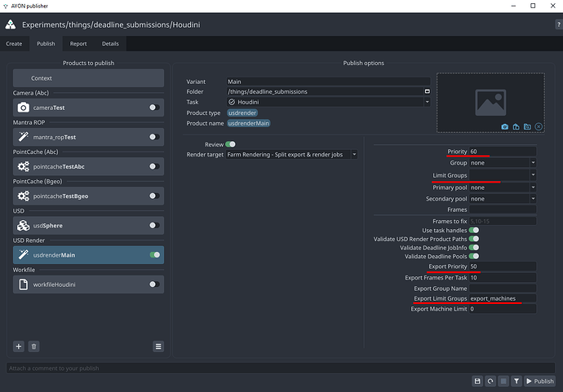
Task: Click the Folder path field
Action: pos(325,91)
